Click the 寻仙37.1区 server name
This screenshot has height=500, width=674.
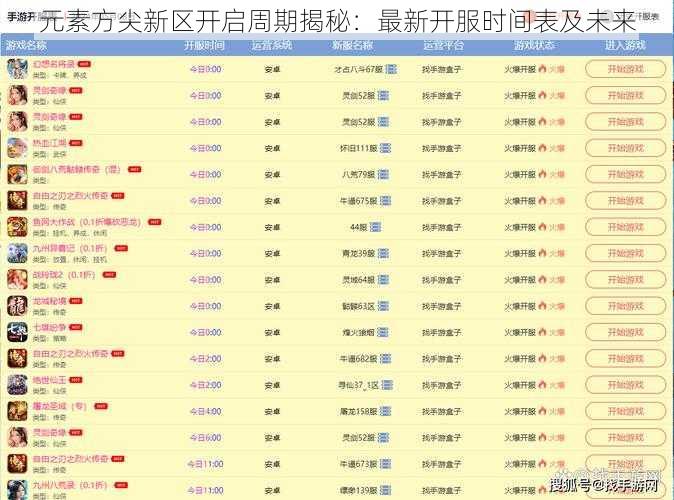(358, 385)
